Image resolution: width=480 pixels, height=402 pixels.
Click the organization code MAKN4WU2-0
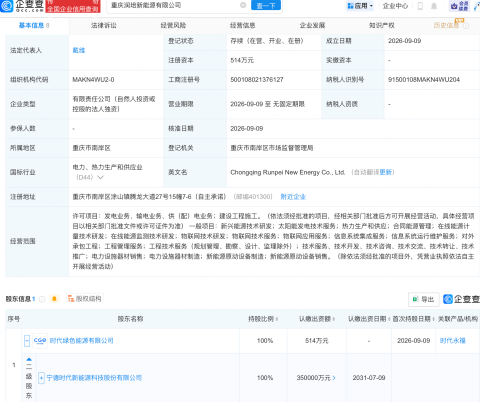click(93, 80)
